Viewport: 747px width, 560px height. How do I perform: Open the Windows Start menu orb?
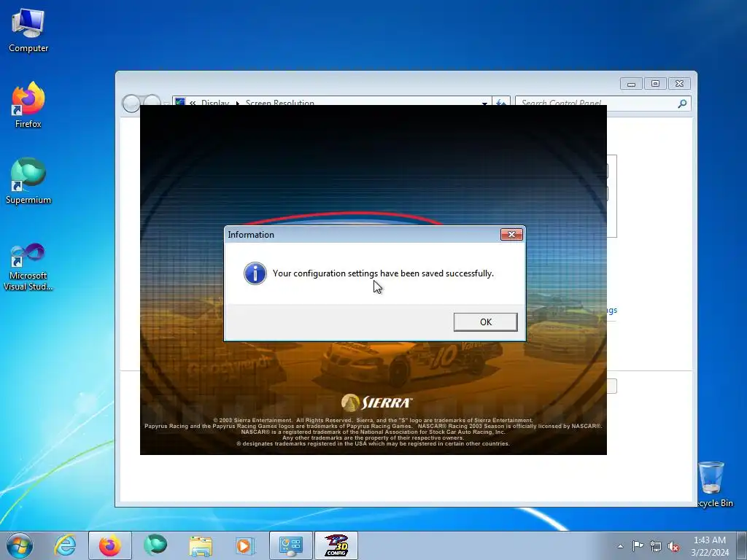click(x=20, y=545)
